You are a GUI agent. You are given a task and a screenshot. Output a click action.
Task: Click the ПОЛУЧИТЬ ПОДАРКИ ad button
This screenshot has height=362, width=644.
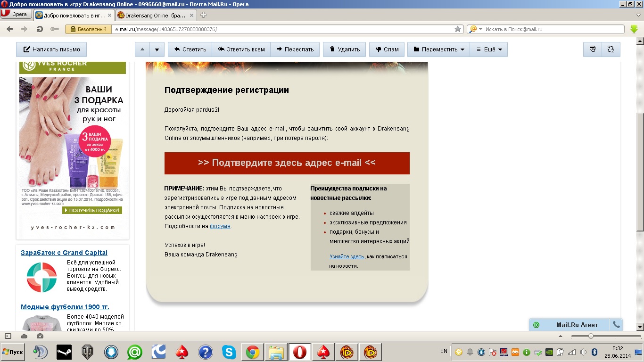(92, 210)
